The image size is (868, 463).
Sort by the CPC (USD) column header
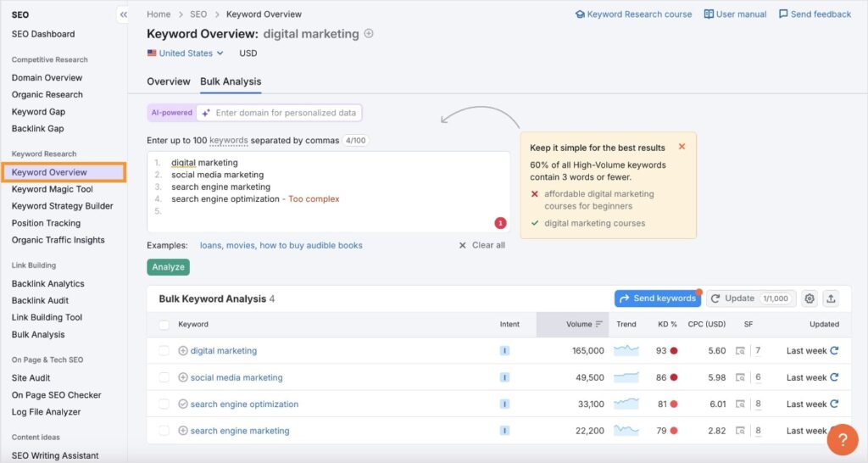tap(706, 324)
